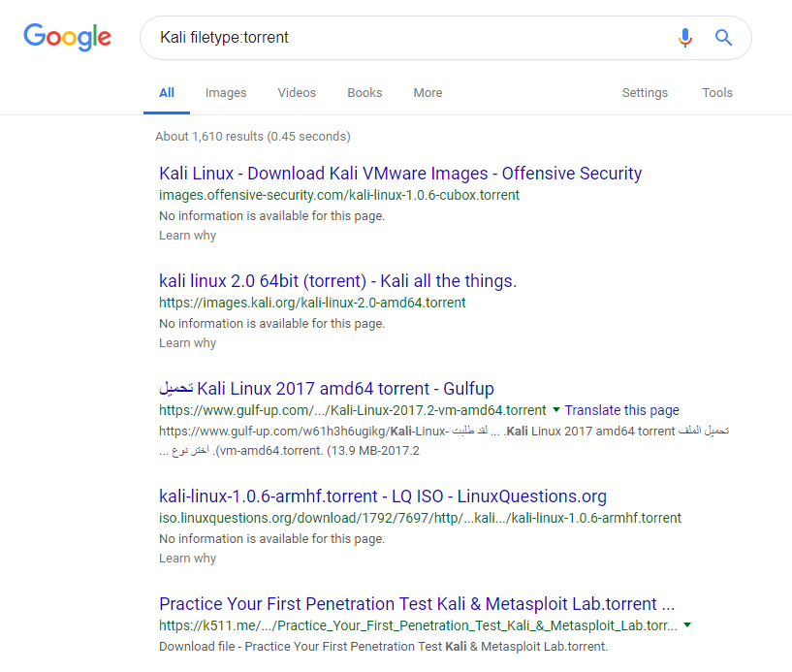
Task: Open Settings menu
Action: pyautogui.click(x=645, y=93)
